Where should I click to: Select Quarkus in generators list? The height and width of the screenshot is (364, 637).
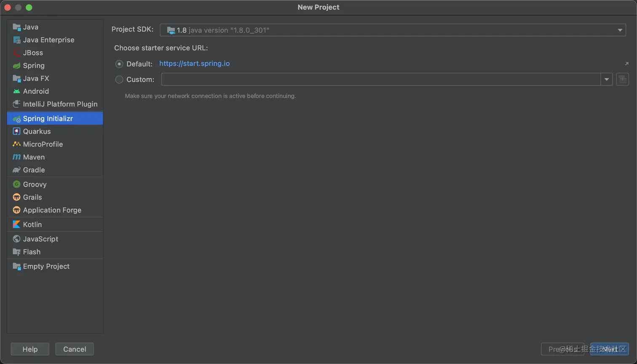tap(55, 131)
